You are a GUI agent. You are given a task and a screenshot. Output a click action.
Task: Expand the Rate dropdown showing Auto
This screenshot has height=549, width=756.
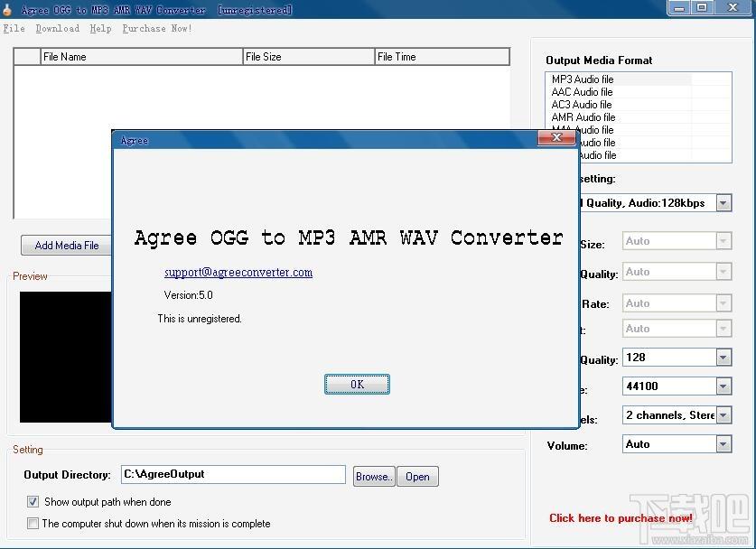pyautogui.click(x=723, y=303)
